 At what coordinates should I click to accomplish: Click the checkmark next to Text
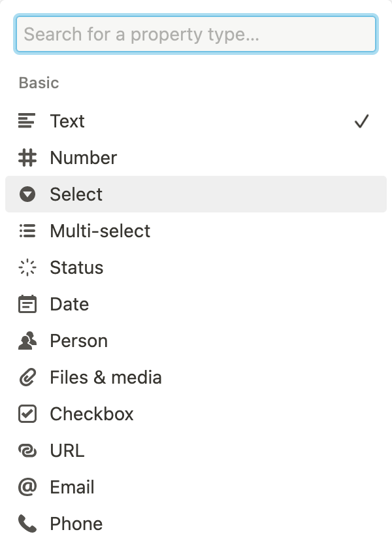pos(362,121)
